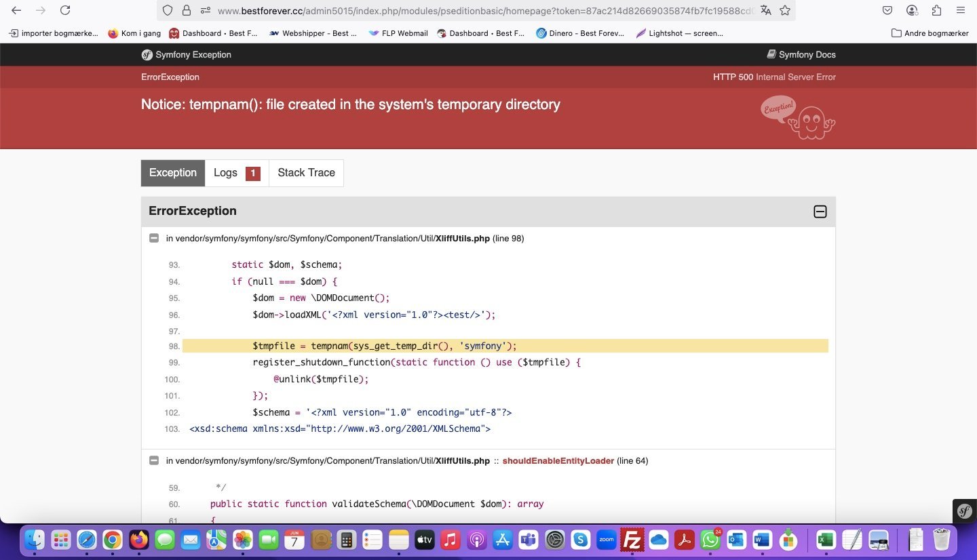Open the first 'Dashboard - Best F...' bookmark

(214, 33)
